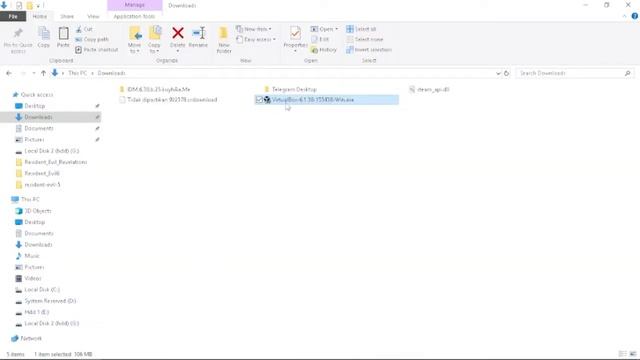Switch to the Share ribbon tab
Viewport: 640px width, 360px height.
click(x=67, y=16)
